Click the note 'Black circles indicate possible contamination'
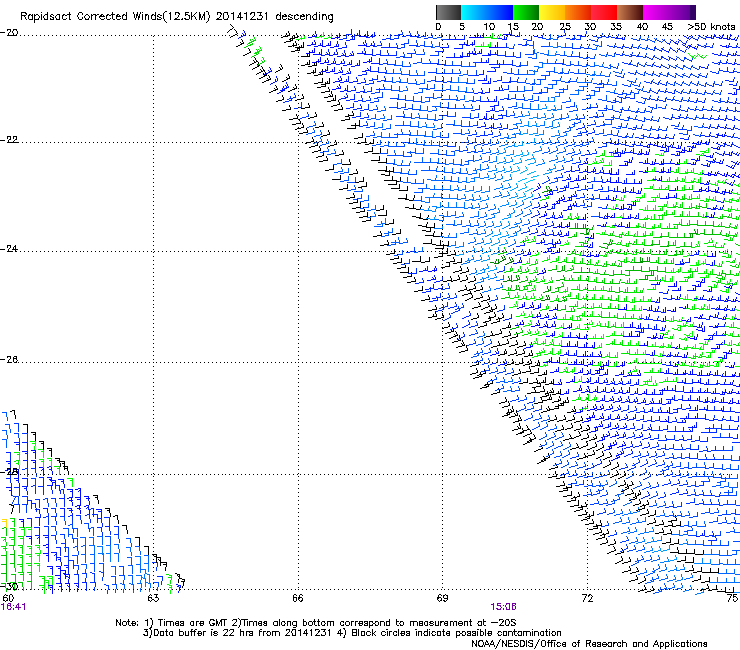The height and width of the screenshot is (650, 740). click(x=456, y=633)
